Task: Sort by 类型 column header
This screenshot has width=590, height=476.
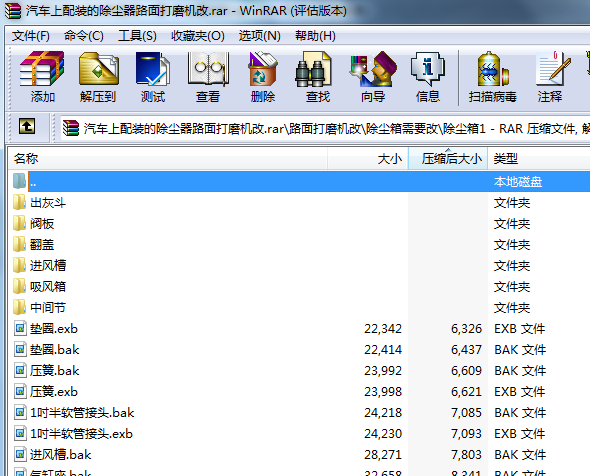Action: pos(539,158)
